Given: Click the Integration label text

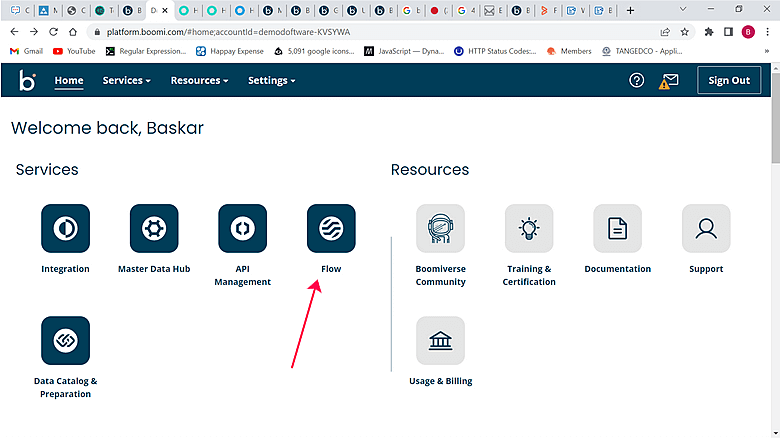Looking at the screenshot, I should tap(65, 269).
